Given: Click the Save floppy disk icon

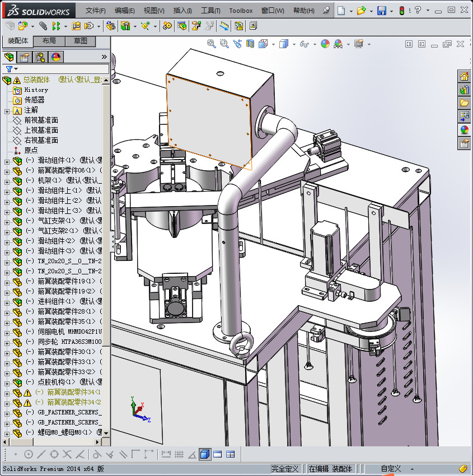Looking at the screenshot, I should point(381,11).
